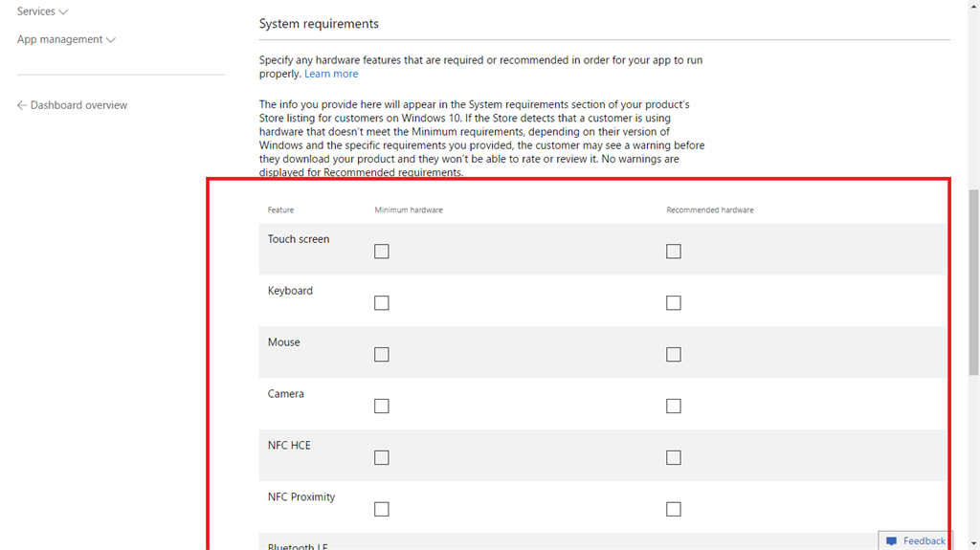
Task: Check NFC HCE recommended hardware box
Action: (674, 458)
